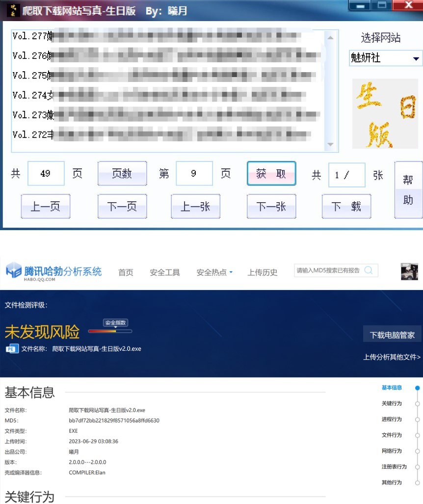Viewport: 423px width, 504px height.
Task: Focus the image count field showing 1 /
Action: 346,175
